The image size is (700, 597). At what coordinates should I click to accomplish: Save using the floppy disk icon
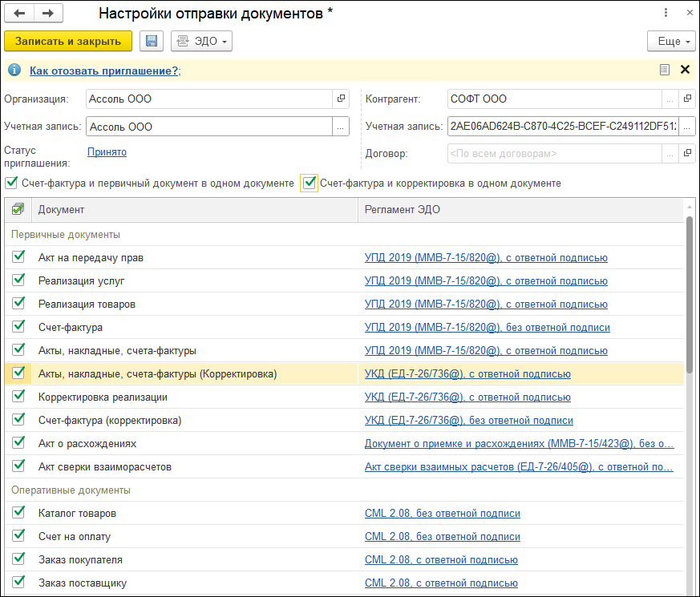coord(151,41)
